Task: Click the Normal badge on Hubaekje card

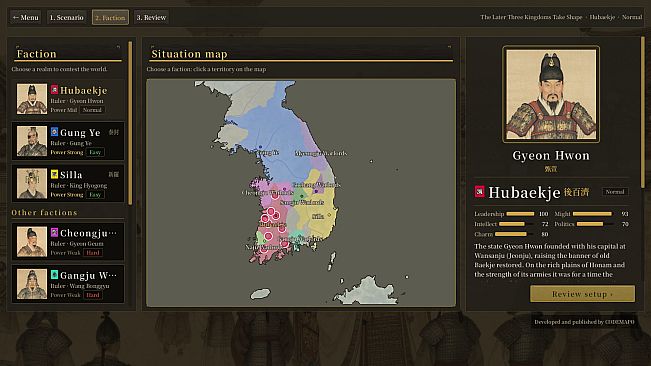Action: click(x=92, y=110)
